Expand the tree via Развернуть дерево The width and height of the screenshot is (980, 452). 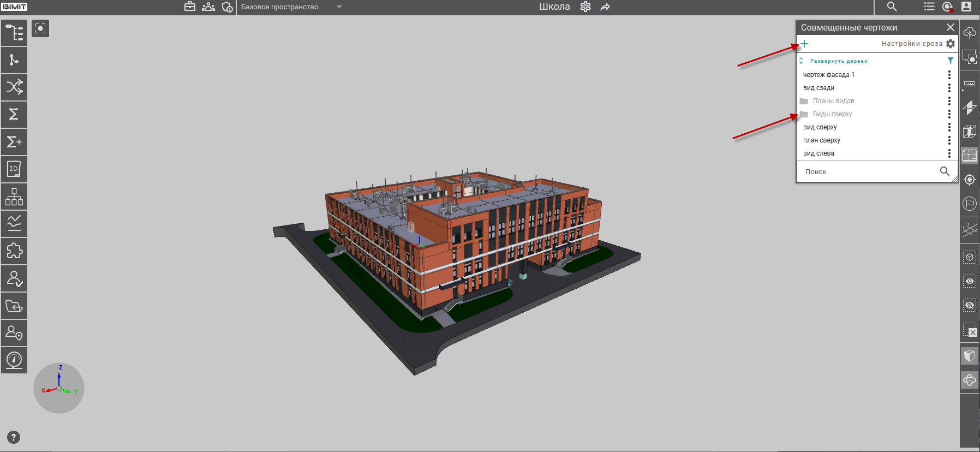pos(838,61)
